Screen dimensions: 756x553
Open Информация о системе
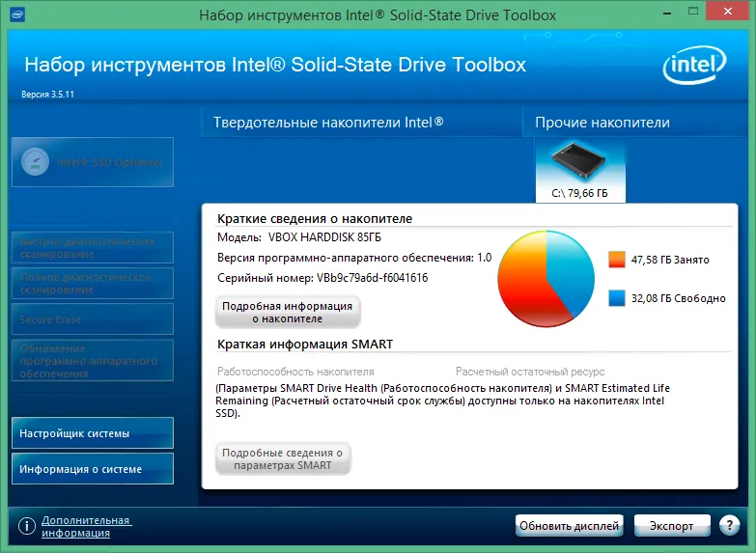point(93,469)
